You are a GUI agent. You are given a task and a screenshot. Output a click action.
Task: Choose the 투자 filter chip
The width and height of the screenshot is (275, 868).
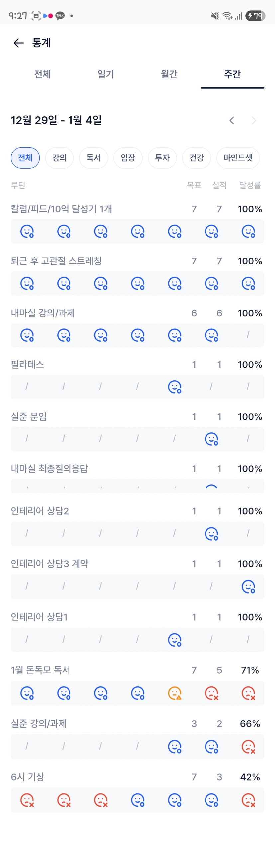coord(162,158)
